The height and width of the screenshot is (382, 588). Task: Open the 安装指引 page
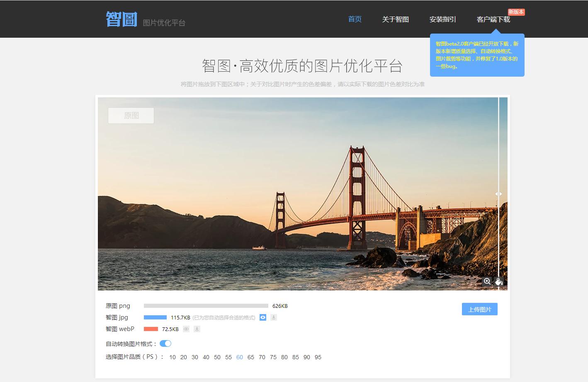coord(443,19)
